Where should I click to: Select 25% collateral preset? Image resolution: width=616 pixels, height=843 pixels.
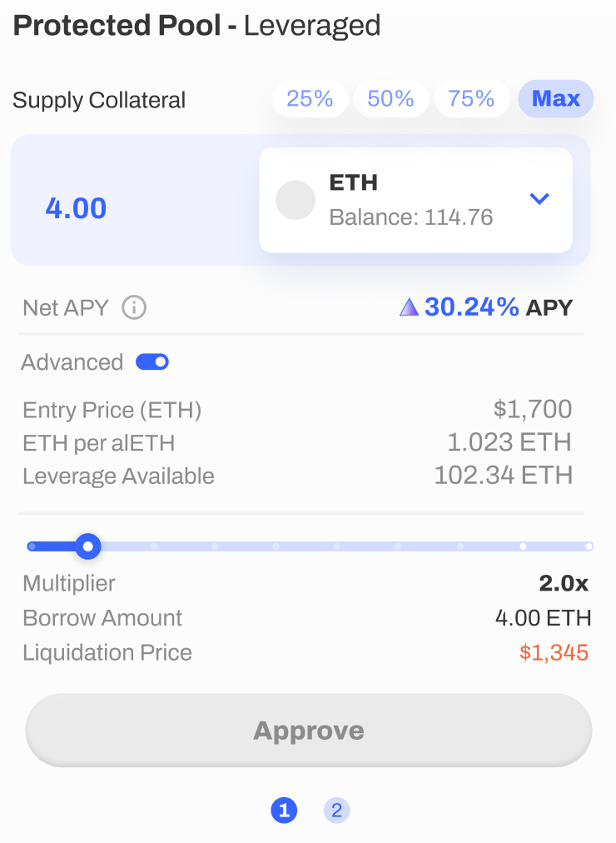310,99
